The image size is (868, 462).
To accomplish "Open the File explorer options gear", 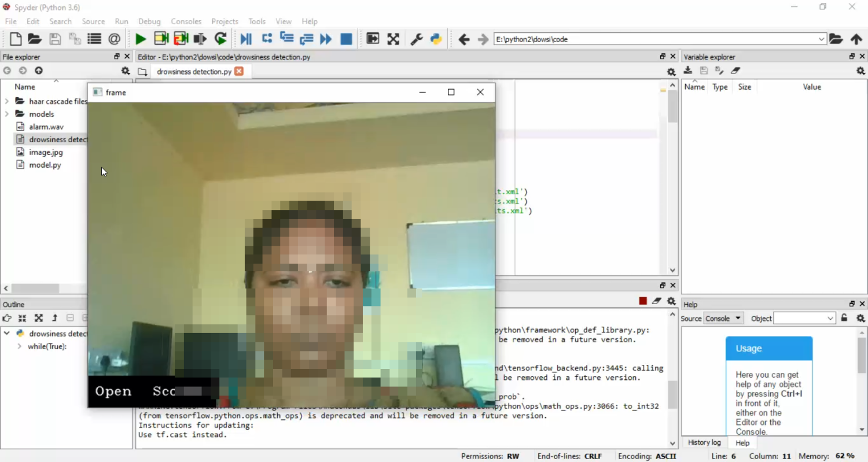I will point(126,71).
